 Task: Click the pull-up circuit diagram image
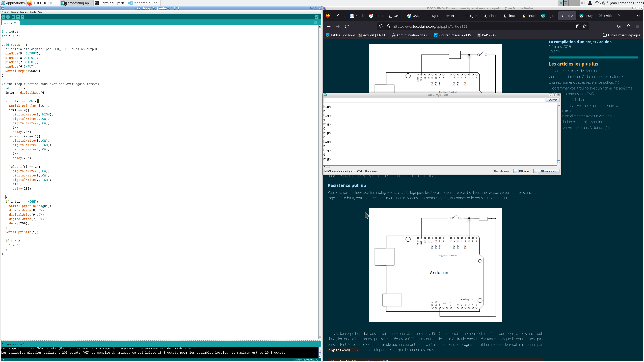click(435, 265)
